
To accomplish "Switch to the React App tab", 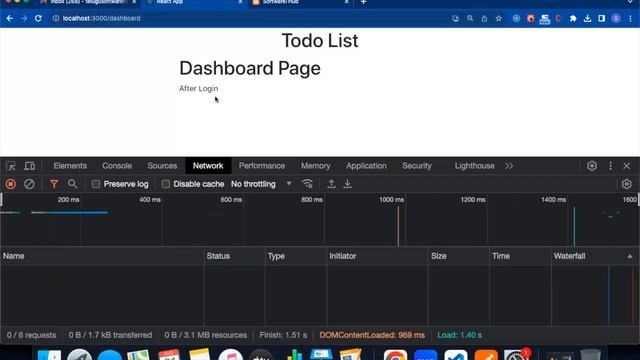I will (x=195, y=2).
